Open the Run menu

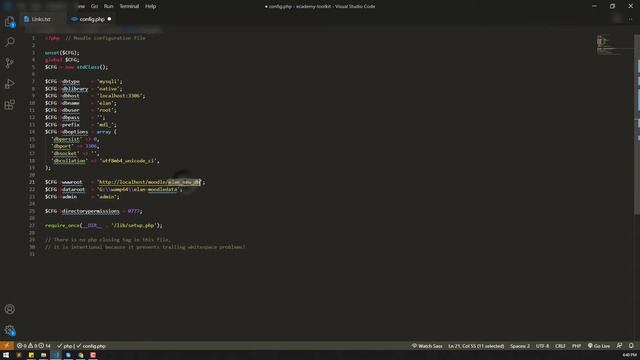pos(109,6)
